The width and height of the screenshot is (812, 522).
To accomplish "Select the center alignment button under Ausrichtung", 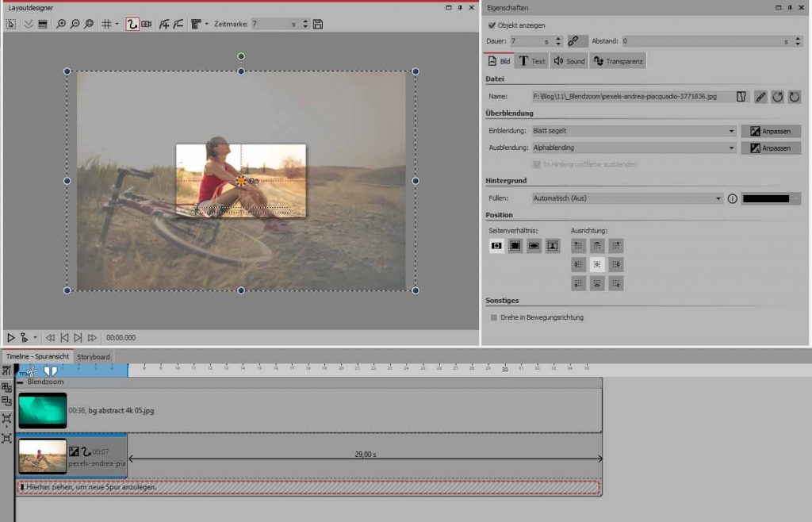I will click(x=597, y=264).
